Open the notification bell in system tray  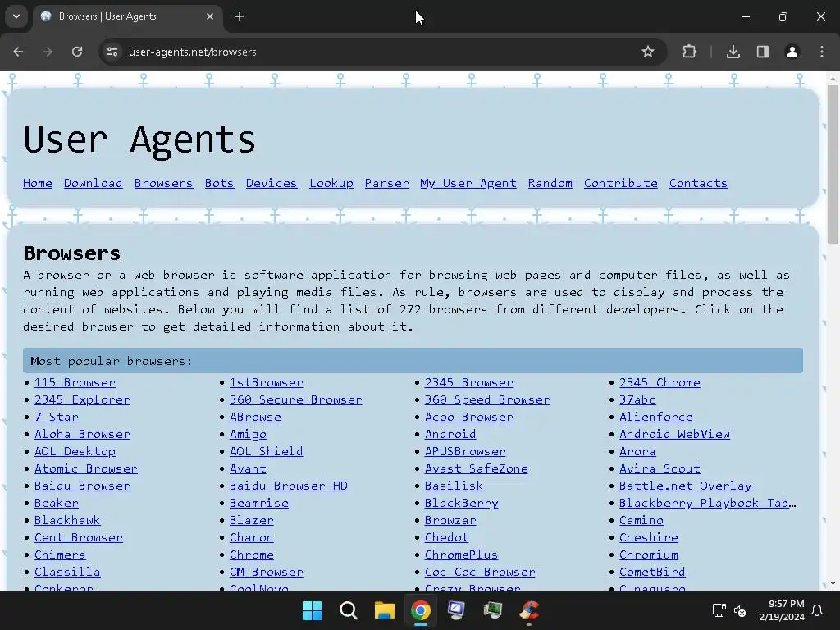coord(817,610)
